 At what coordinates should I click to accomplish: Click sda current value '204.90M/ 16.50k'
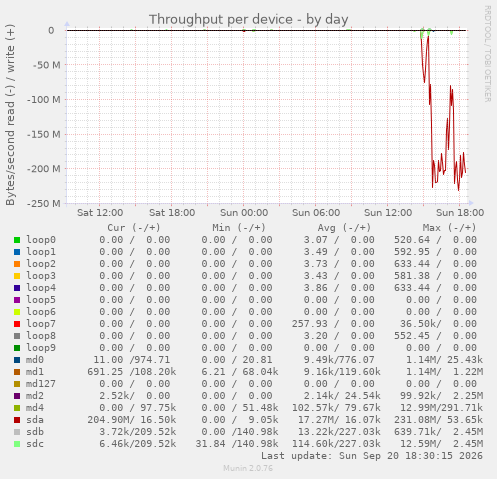(132, 420)
